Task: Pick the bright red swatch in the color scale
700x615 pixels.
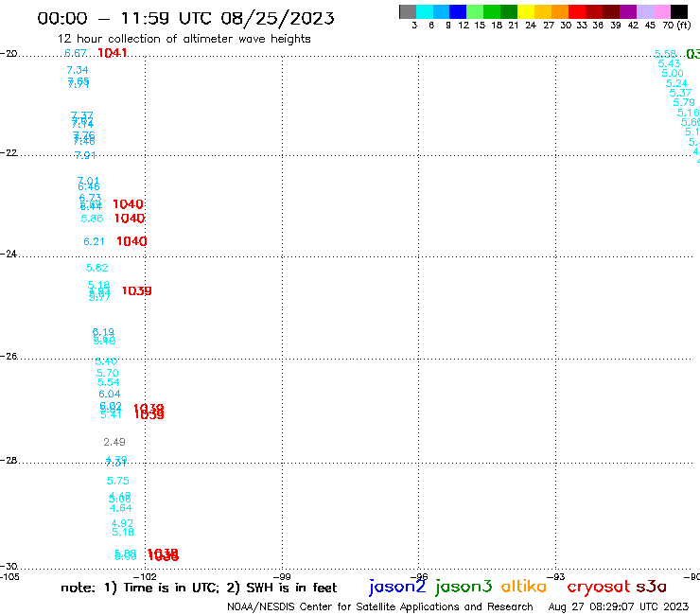Action: coord(577,11)
